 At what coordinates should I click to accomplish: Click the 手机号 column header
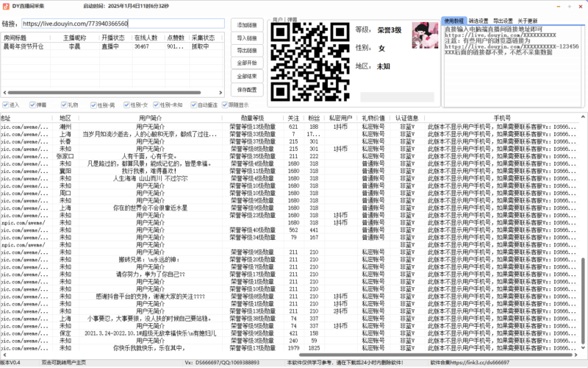coord(502,118)
